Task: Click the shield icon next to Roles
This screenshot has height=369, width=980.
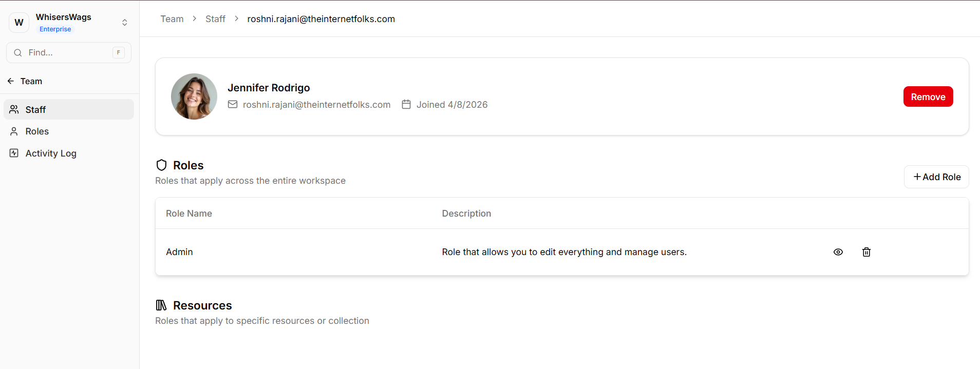Action: [x=161, y=165]
